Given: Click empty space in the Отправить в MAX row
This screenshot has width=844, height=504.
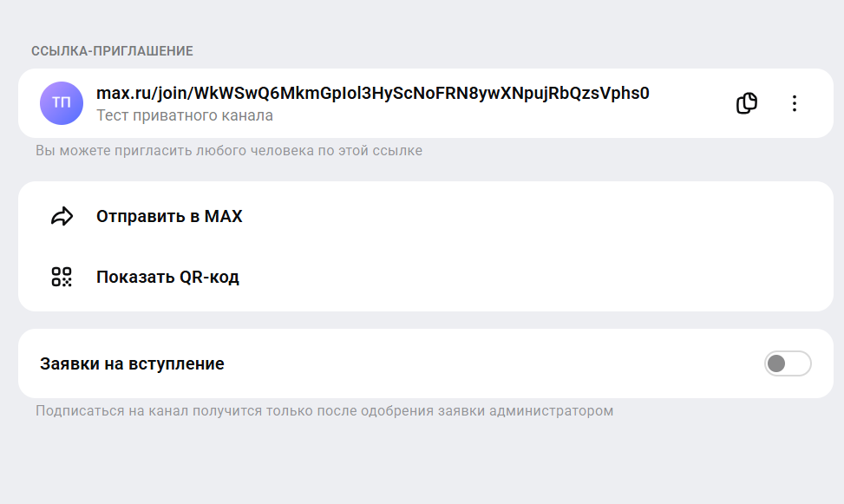Looking at the screenshot, I should (x=512, y=216).
